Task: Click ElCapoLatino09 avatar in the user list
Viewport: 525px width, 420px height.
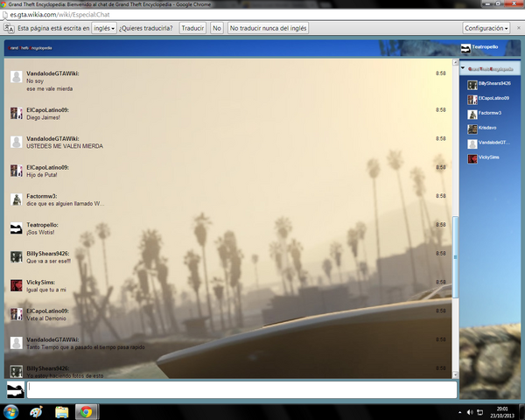Action: pyautogui.click(x=472, y=100)
